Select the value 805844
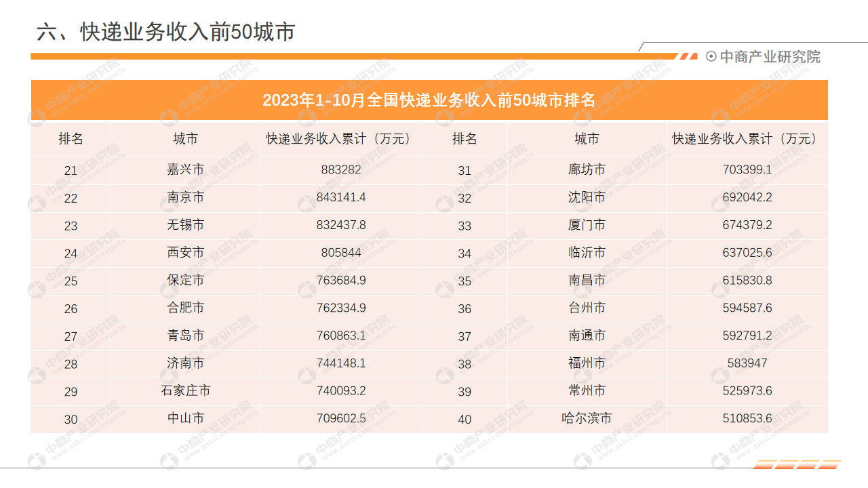Image resolution: width=868 pixels, height=488 pixels. pos(341,252)
